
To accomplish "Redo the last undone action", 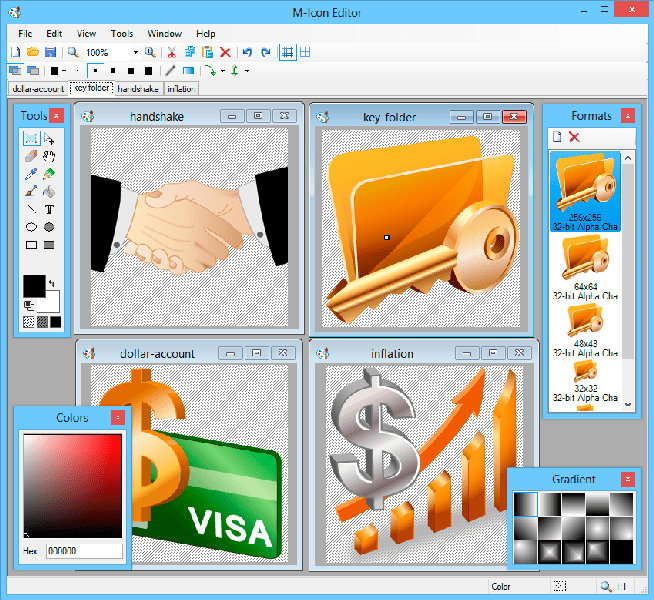I will 265,52.
